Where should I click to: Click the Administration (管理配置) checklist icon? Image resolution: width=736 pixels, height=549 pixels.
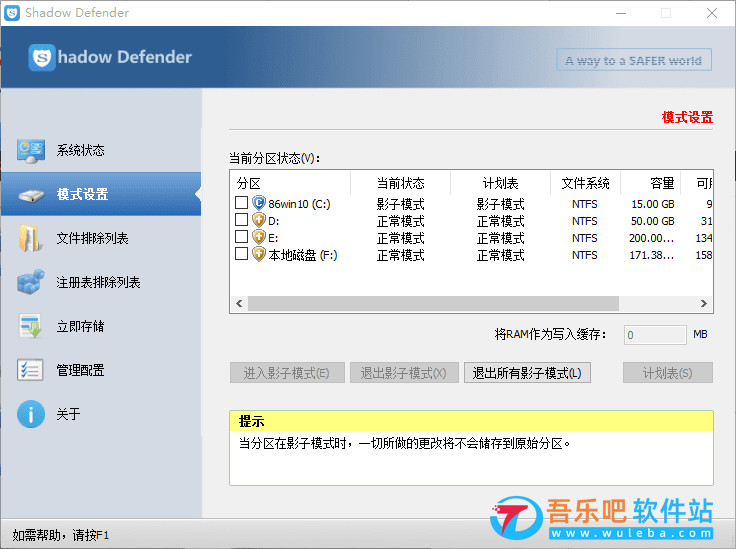pos(30,370)
